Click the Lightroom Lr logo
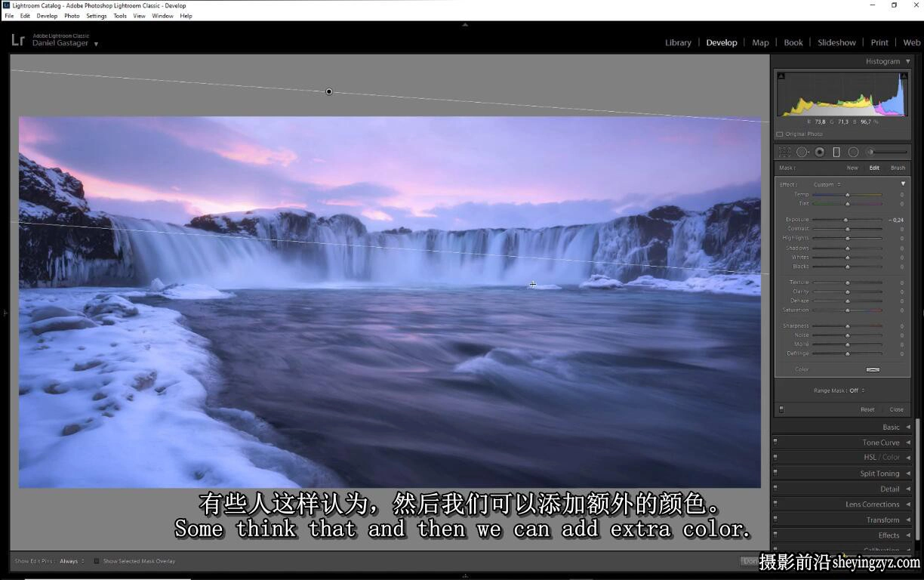Image resolution: width=924 pixels, height=580 pixels. (x=18, y=40)
